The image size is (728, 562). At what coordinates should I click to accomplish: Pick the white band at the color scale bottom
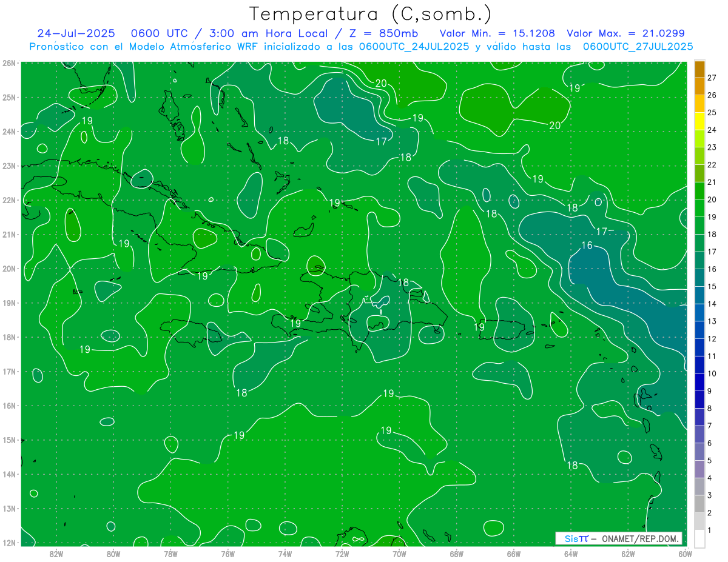700,538
